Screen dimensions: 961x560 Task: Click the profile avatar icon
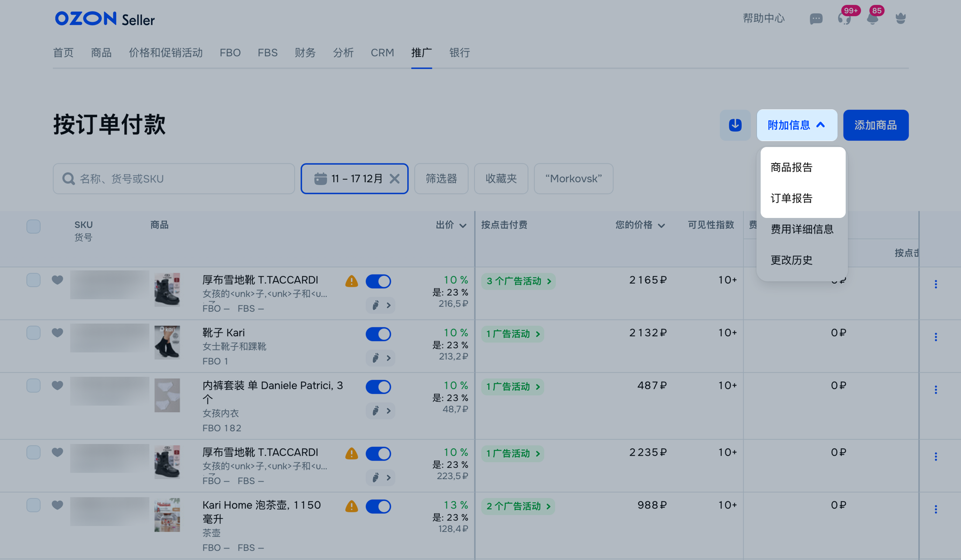tap(900, 18)
